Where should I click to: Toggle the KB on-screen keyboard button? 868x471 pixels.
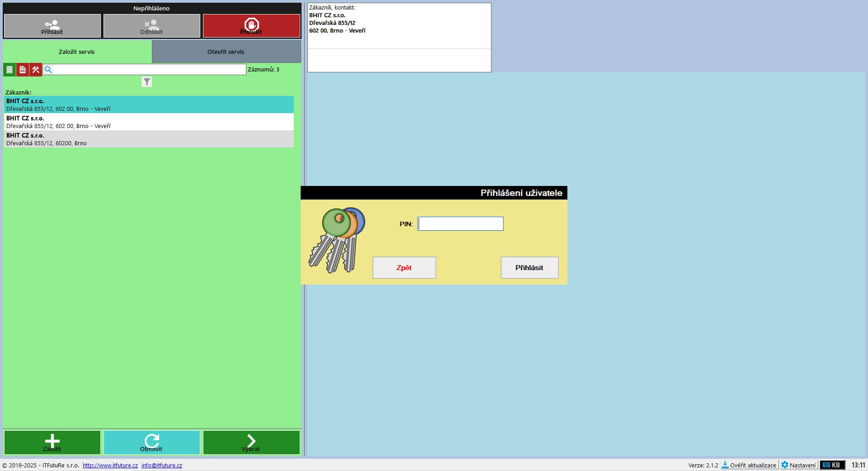point(832,465)
